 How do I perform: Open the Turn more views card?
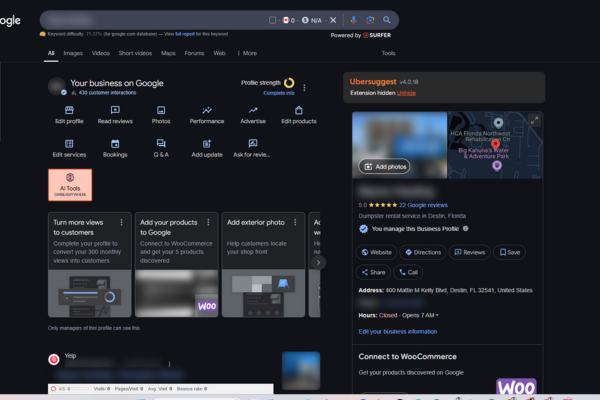tap(90, 264)
